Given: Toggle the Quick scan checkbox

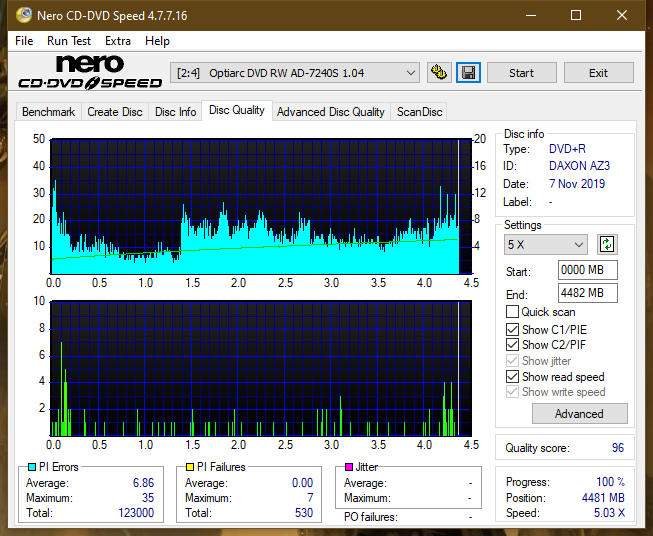Looking at the screenshot, I should (512, 312).
